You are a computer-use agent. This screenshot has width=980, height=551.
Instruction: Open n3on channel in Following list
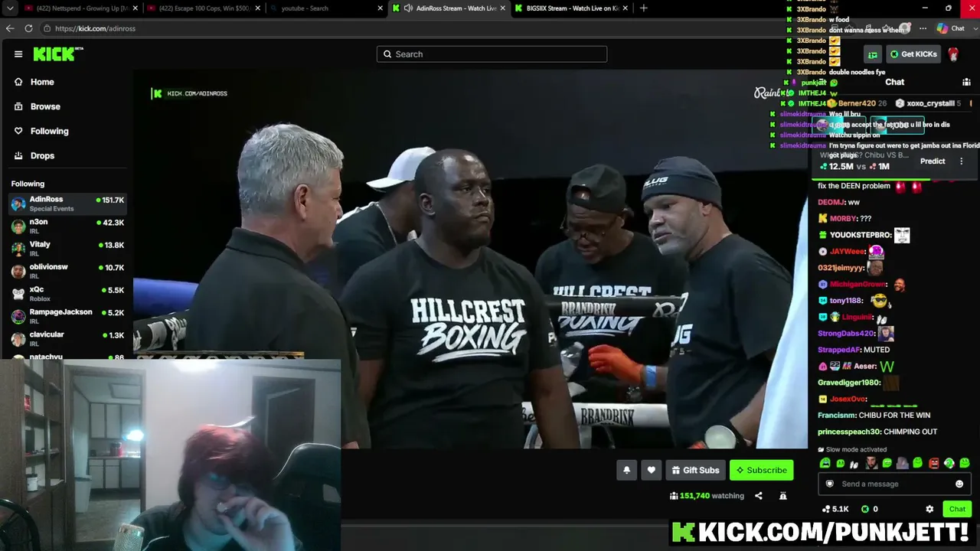point(67,226)
